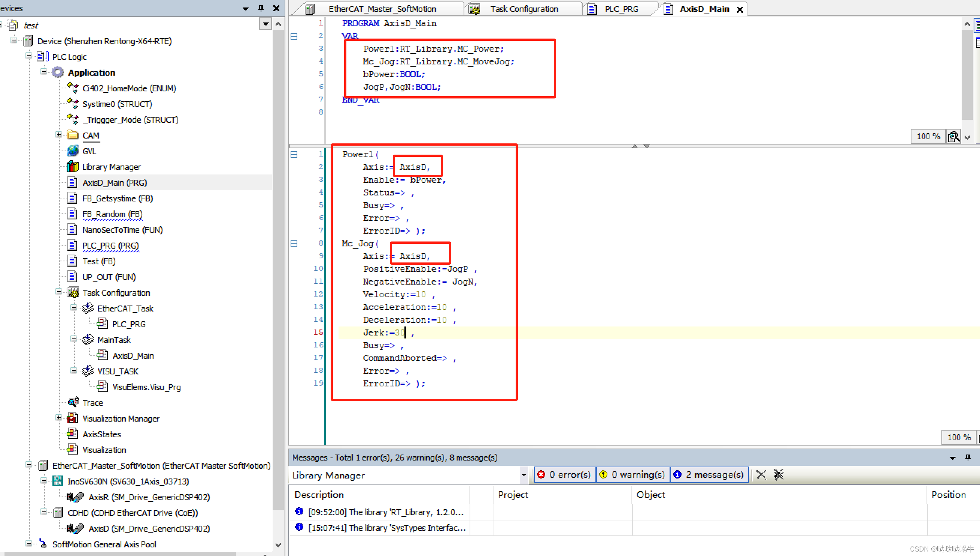
Task: Close the AxisD_Main editor tab
Action: pyautogui.click(x=740, y=9)
